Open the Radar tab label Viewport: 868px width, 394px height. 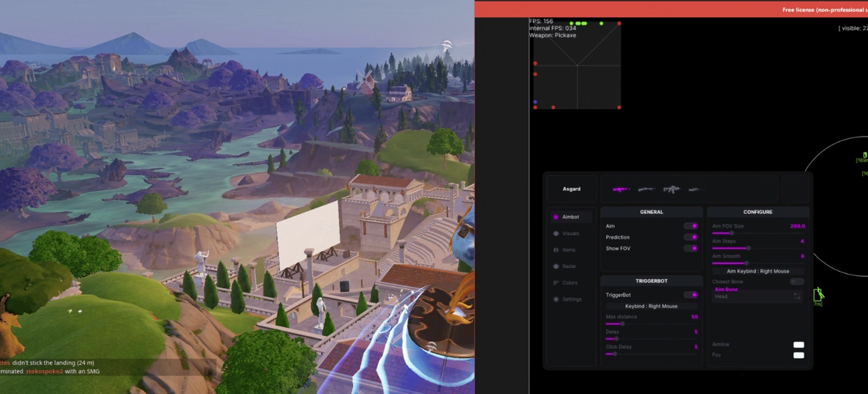[570, 266]
